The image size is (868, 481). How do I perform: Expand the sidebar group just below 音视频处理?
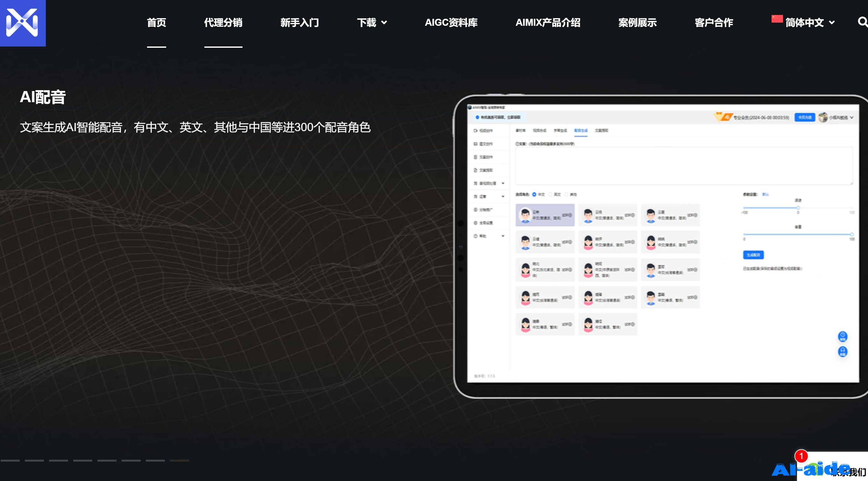coord(503,196)
